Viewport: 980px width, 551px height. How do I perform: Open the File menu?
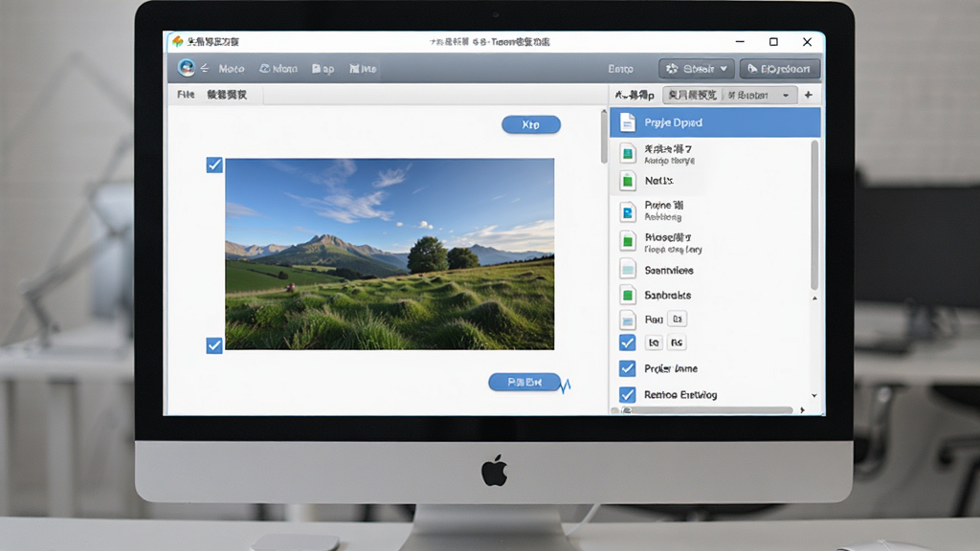click(186, 95)
